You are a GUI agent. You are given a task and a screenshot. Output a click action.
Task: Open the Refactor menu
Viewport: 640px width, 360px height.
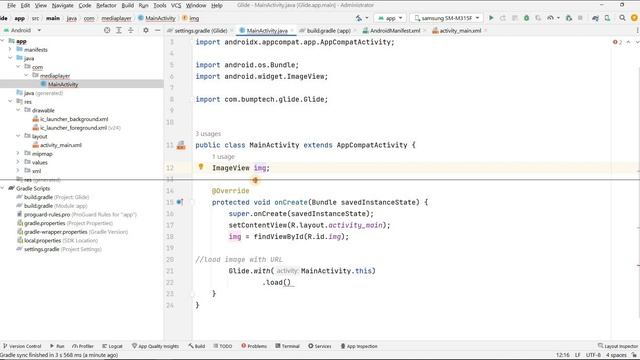coord(106,5)
